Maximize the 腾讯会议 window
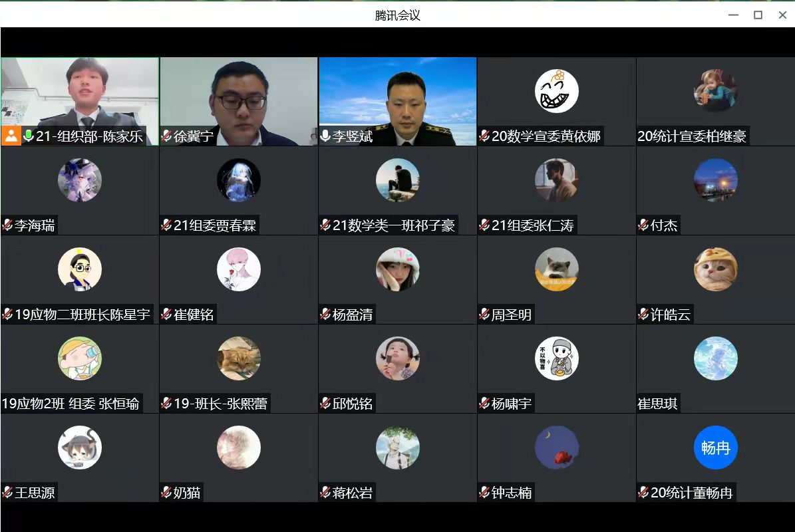This screenshot has height=532, width=795. point(758,15)
